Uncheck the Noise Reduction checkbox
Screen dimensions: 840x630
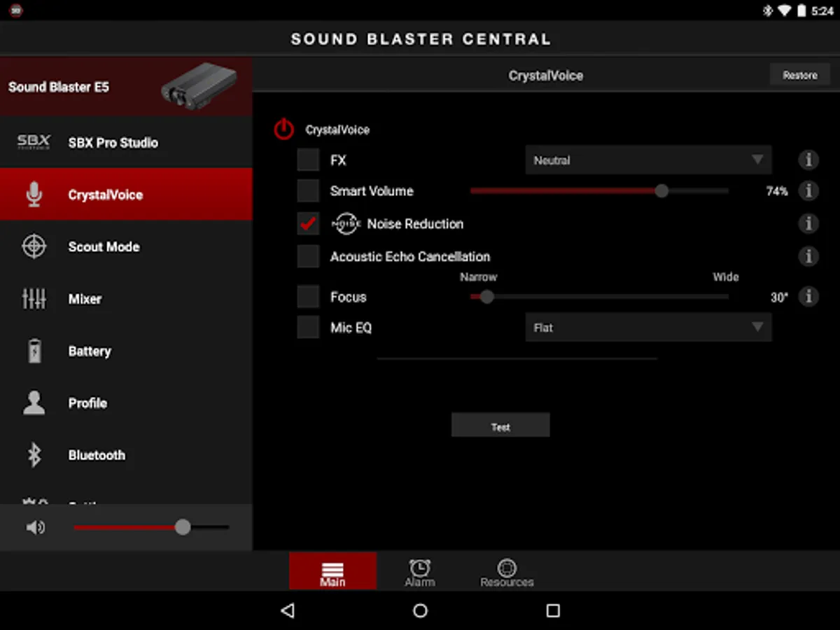click(308, 224)
